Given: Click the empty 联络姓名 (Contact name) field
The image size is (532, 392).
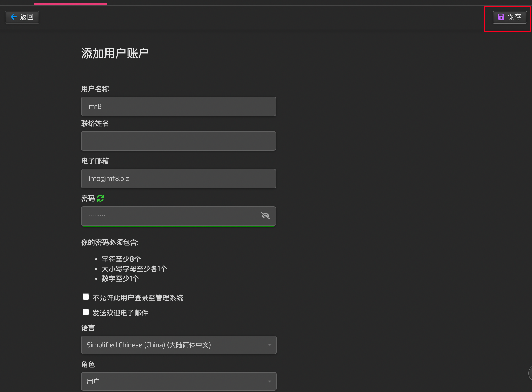Looking at the screenshot, I should tap(178, 141).
